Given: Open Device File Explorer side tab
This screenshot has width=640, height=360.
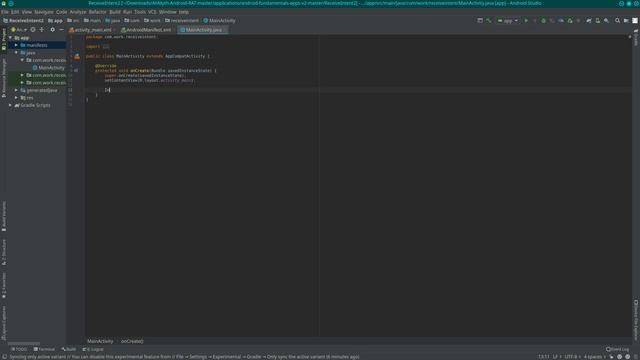Looking at the screenshot, I should 636,320.
